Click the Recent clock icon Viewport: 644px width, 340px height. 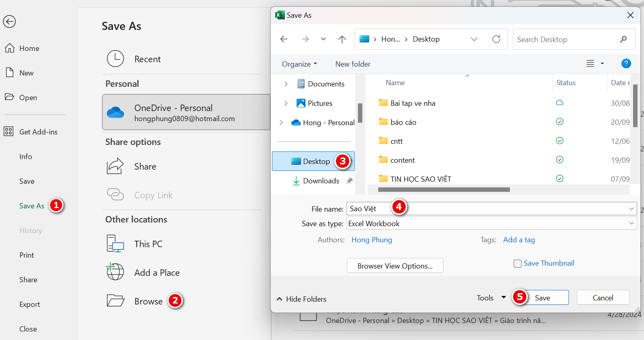(115, 59)
